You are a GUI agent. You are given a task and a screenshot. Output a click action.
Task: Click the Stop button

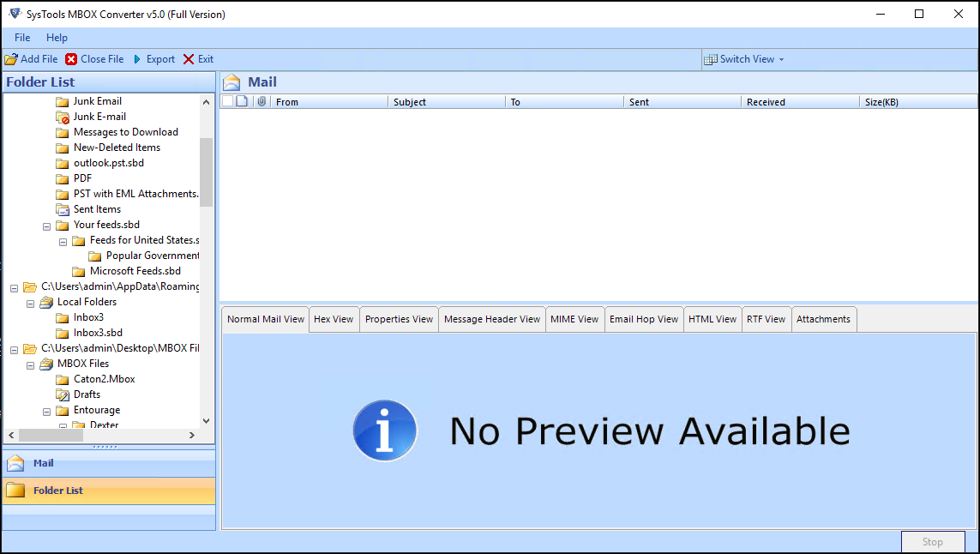pyautogui.click(x=933, y=542)
